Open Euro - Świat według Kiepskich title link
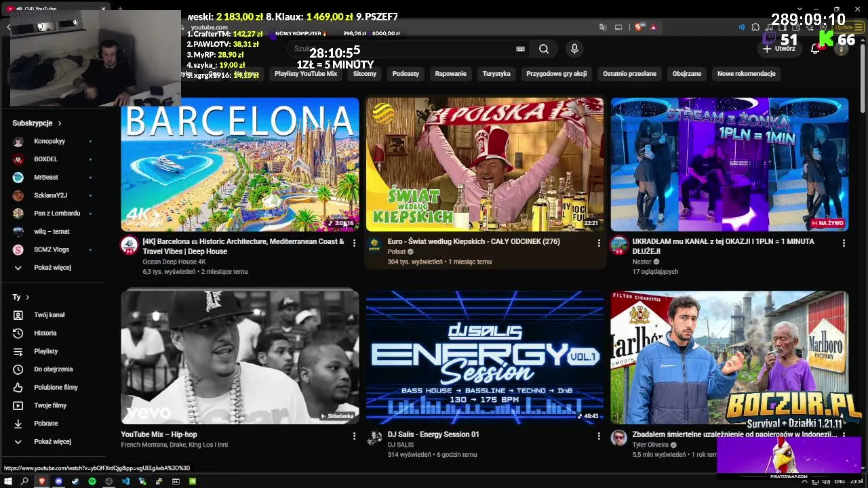Image resolution: width=868 pixels, height=488 pixels. (x=474, y=242)
